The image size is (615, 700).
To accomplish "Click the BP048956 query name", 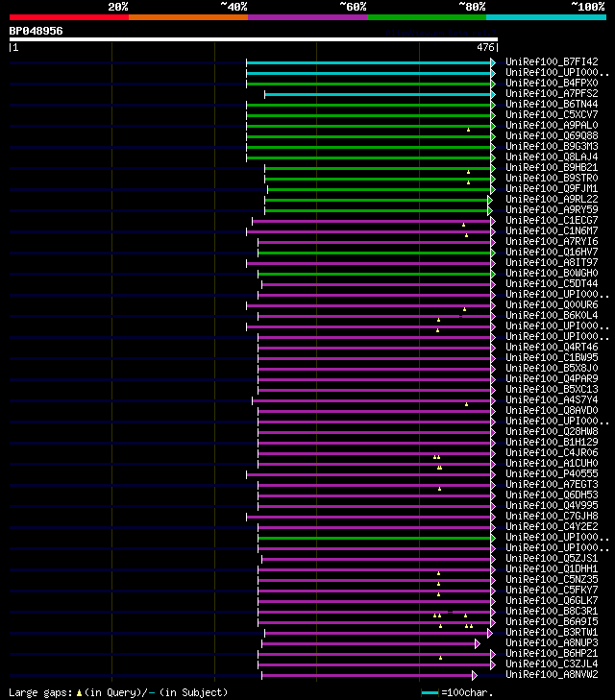I will tap(37, 31).
